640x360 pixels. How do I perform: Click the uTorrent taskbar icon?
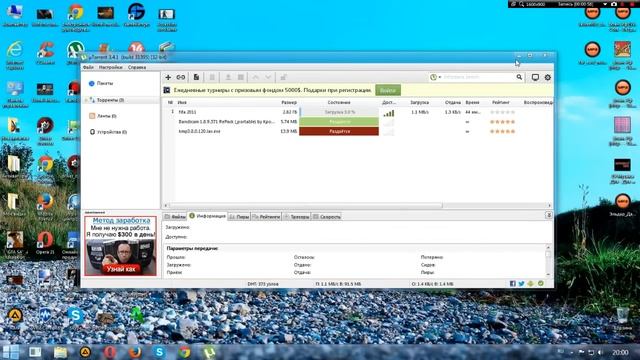(209, 351)
